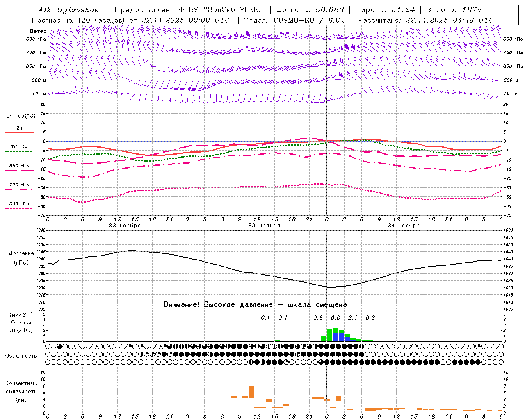
Task: Select the Широта 51.24 latitude field
Action: [385, 10]
